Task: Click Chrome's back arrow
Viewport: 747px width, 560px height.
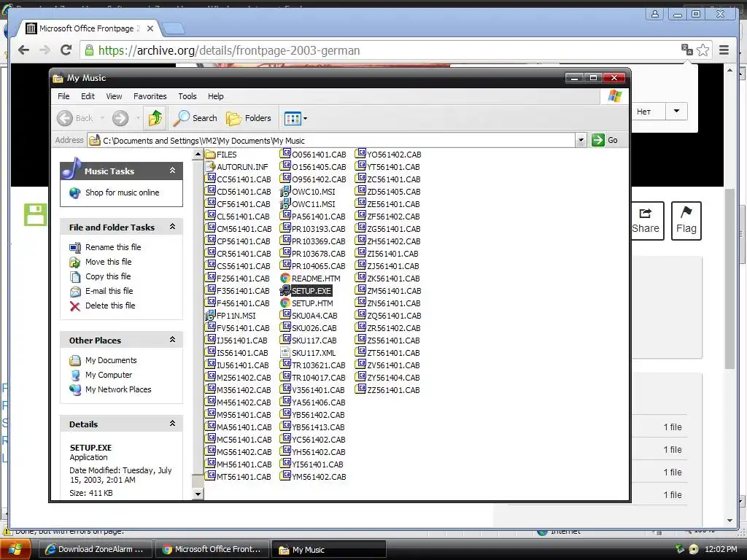Action: tap(23, 50)
